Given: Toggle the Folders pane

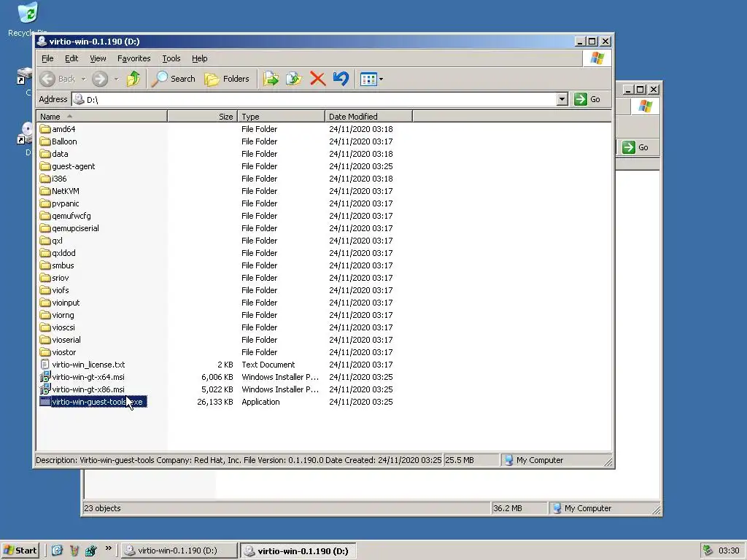Looking at the screenshot, I should pyautogui.click(x=227, y=79).
